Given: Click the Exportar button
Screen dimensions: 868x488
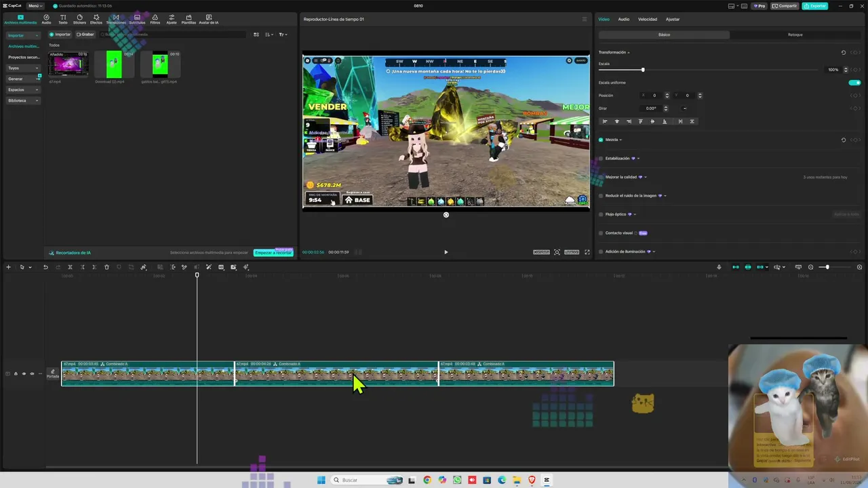Looking at the screenshot, I should 815,5.
